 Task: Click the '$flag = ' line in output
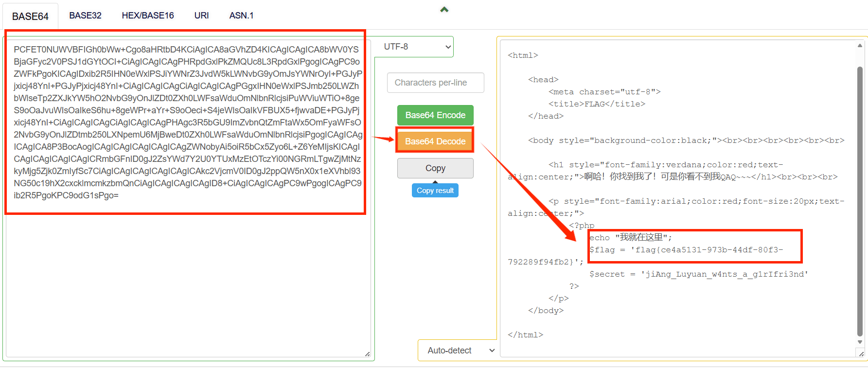tap(686, 250)
